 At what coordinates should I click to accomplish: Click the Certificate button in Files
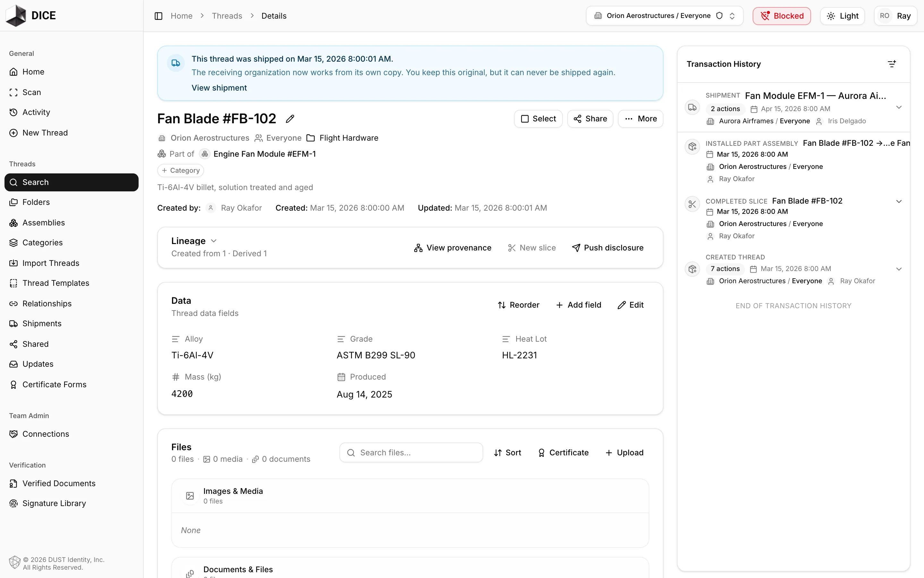click(563, 453)
